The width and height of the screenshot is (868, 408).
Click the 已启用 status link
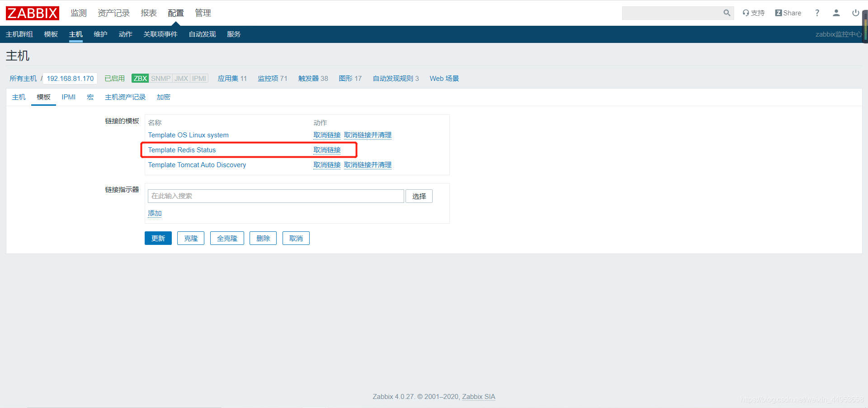(115, 79)
